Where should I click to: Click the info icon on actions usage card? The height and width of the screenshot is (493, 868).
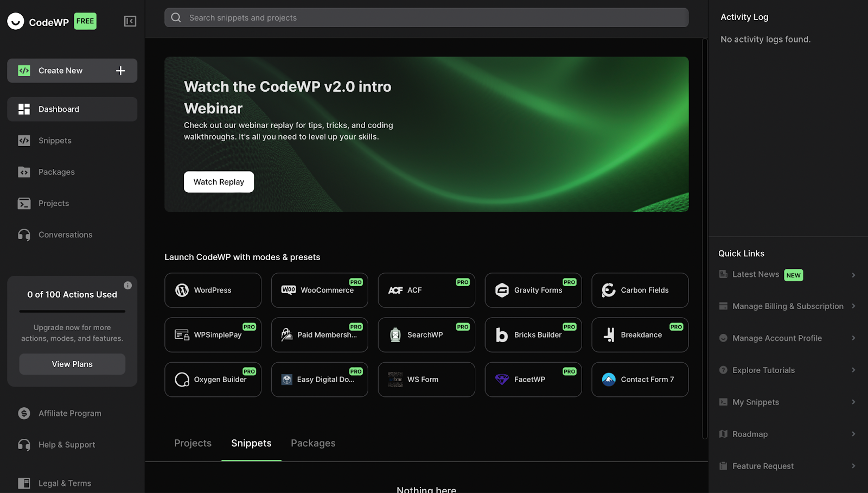[127, 285]
